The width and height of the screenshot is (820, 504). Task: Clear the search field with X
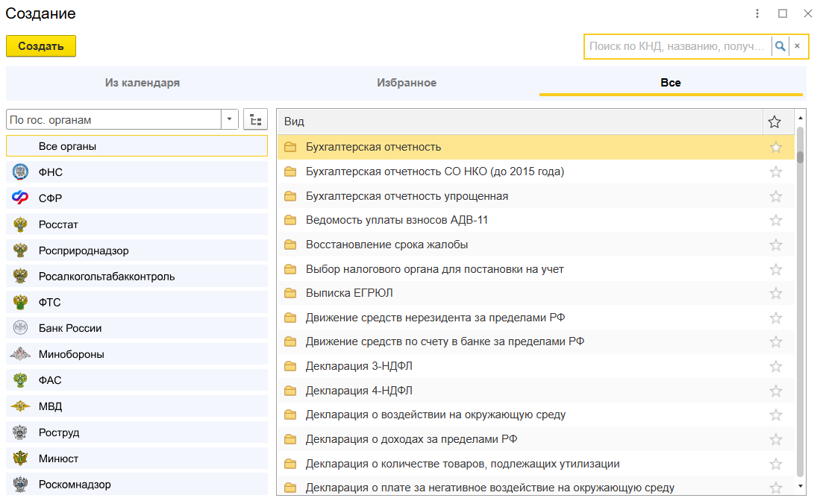tap(797, 46)
